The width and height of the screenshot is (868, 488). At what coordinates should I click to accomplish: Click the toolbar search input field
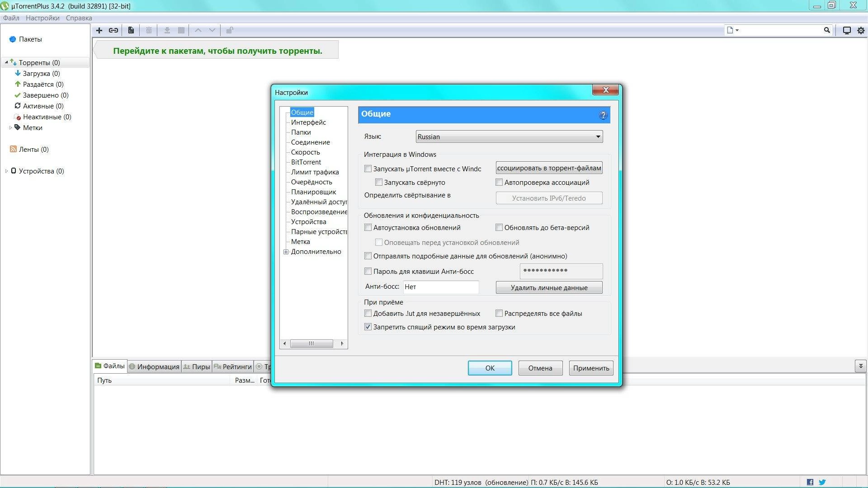point(781,30)
